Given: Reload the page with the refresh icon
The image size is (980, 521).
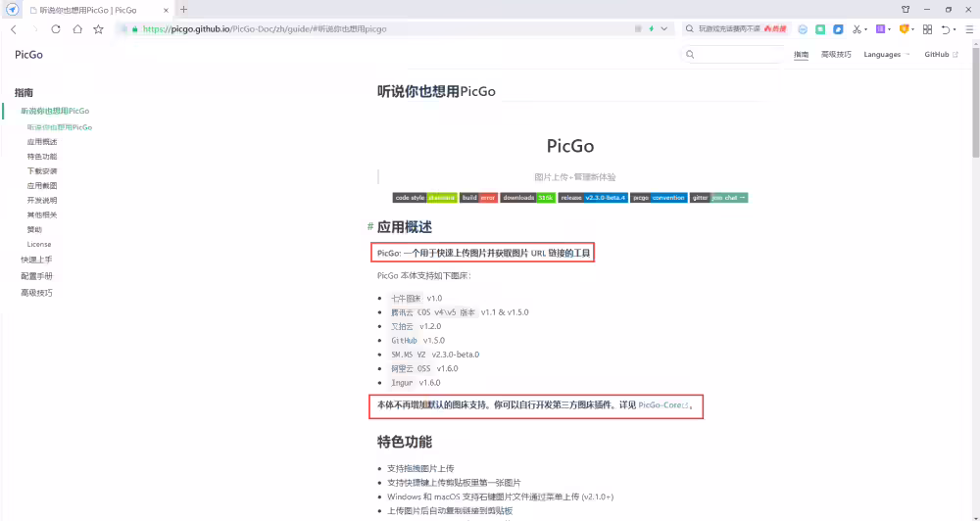Looking at the screenshot, I should tap(56, 29).
